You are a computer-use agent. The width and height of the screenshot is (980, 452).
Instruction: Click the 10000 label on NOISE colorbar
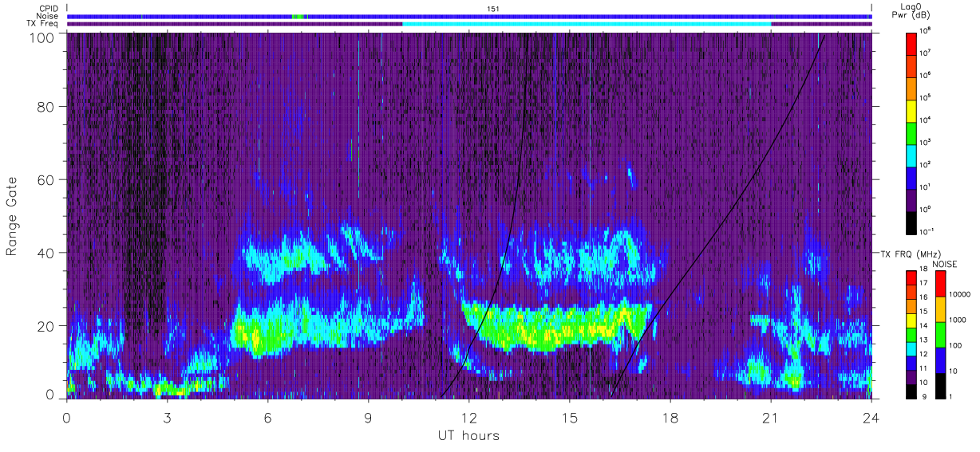click(958, 294)
